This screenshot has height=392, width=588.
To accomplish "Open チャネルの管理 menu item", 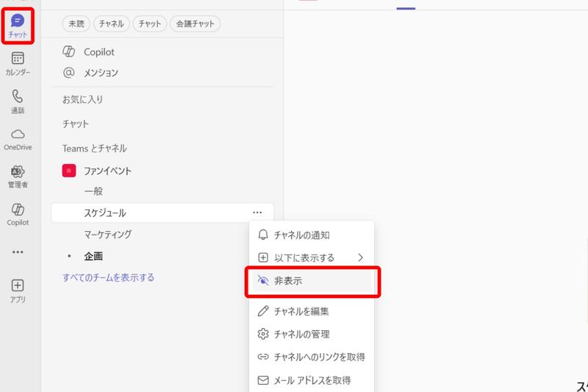I will click(312, 334).
